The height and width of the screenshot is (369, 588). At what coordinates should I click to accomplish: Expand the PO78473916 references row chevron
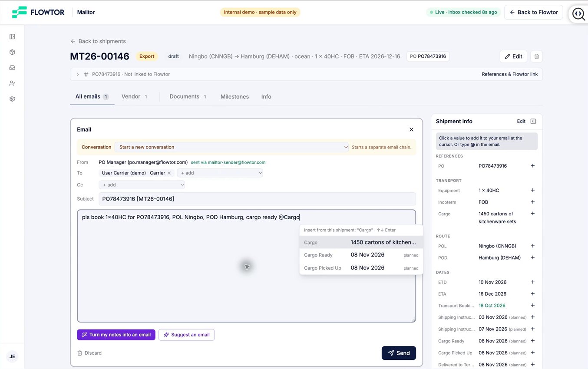click(x=78, y=74)
